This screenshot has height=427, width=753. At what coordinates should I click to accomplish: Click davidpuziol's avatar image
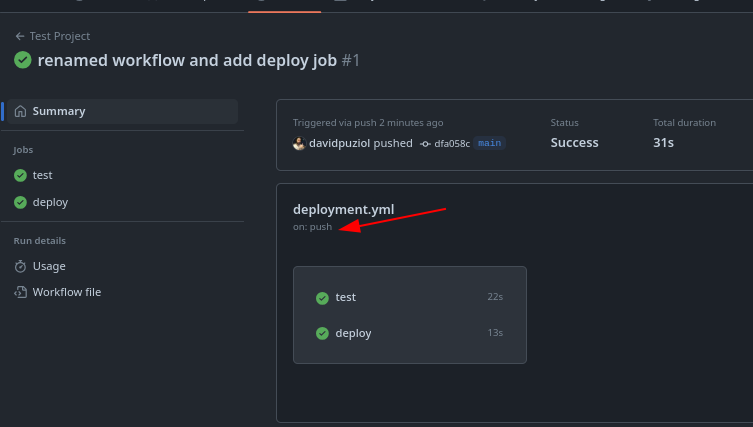(298, 143)
